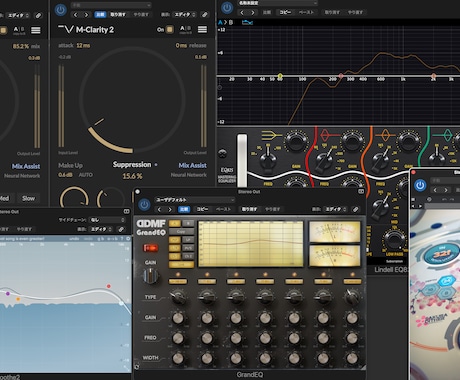Go to previous preset in GrandEQ
460x380 pixels.
pos(159,209)
